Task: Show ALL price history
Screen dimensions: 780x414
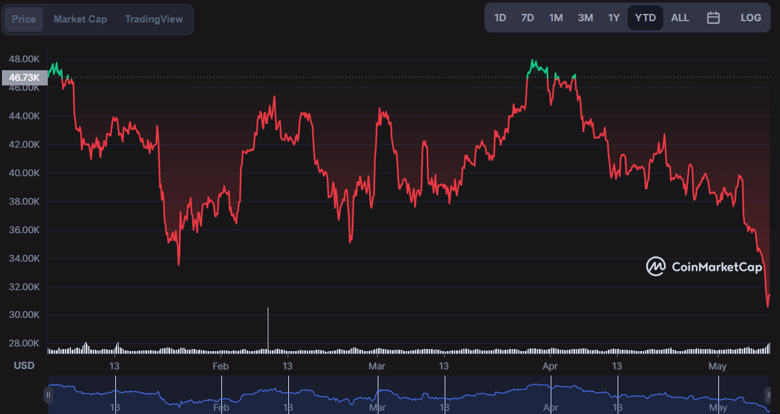Action: pos(680,18)
